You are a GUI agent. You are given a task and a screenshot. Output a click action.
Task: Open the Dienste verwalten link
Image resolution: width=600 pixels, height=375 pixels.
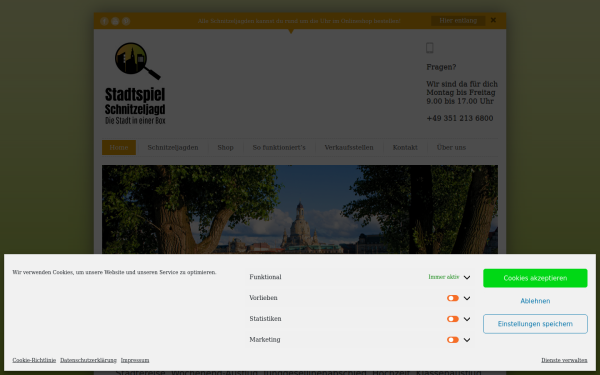[564, 360]
